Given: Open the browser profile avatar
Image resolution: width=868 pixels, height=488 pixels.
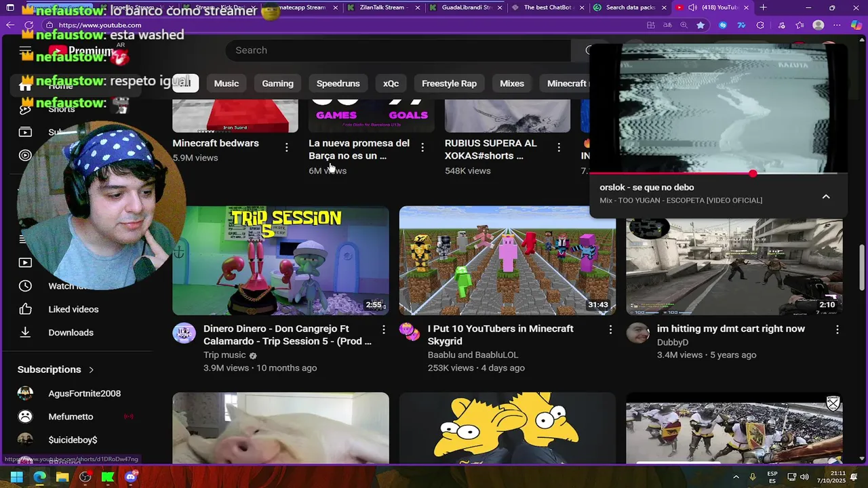Looking at the screenshot, I should pyautogui.click(x=818, y=25).
